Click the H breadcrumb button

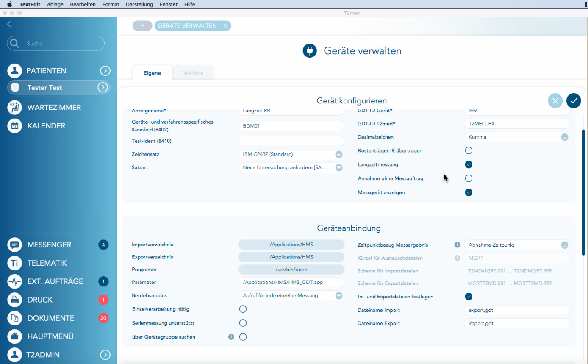coord(142,26)
